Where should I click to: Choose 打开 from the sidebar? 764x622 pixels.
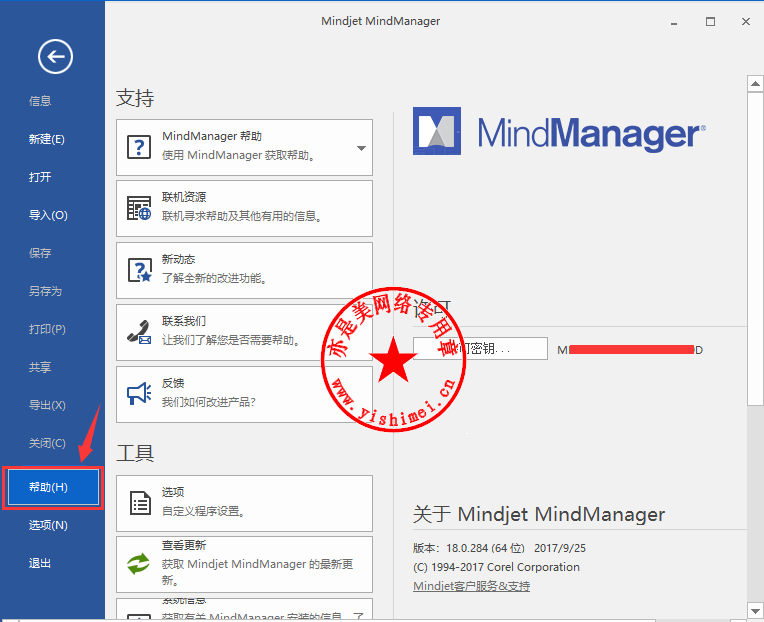coord(40,177)
